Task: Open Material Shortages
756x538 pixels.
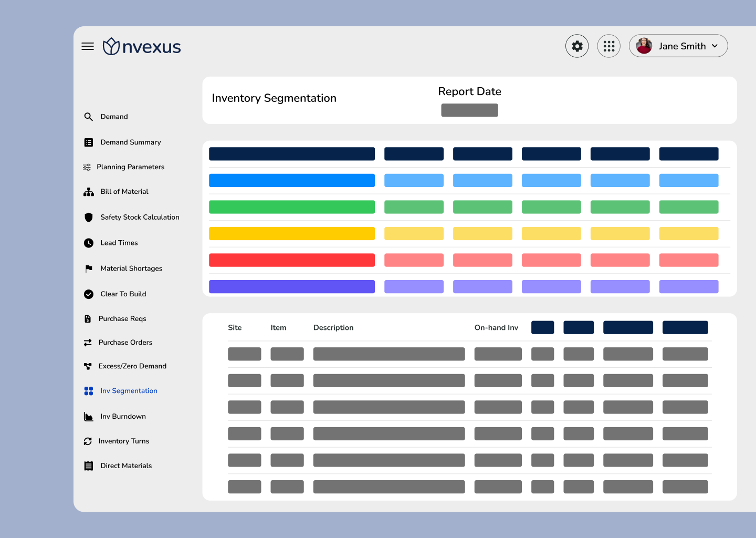Action: pos(131,268)
